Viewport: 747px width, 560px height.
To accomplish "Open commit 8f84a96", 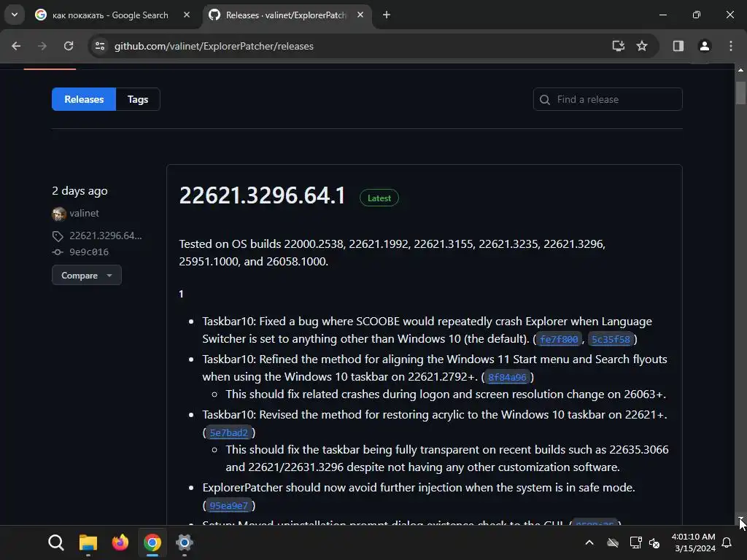I will pos(508,377).
